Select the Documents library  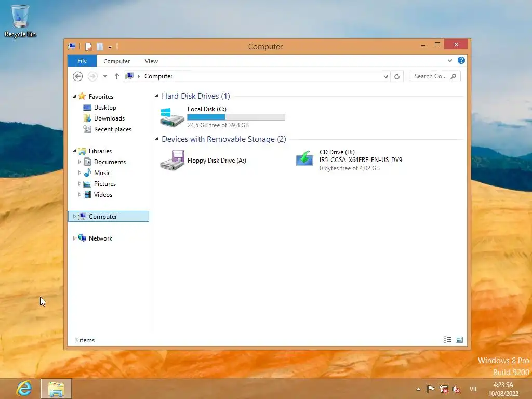pyautogui.click(x=110, y=162)
